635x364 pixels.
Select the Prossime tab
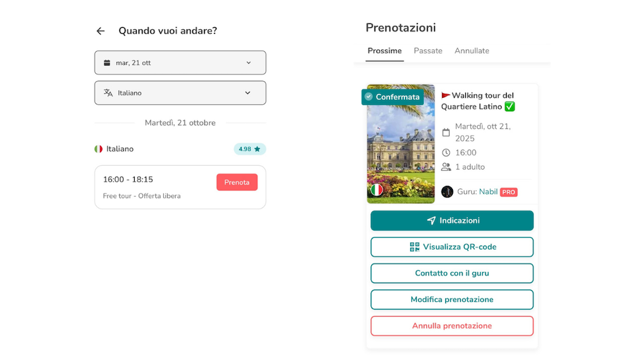click(384, 51)
